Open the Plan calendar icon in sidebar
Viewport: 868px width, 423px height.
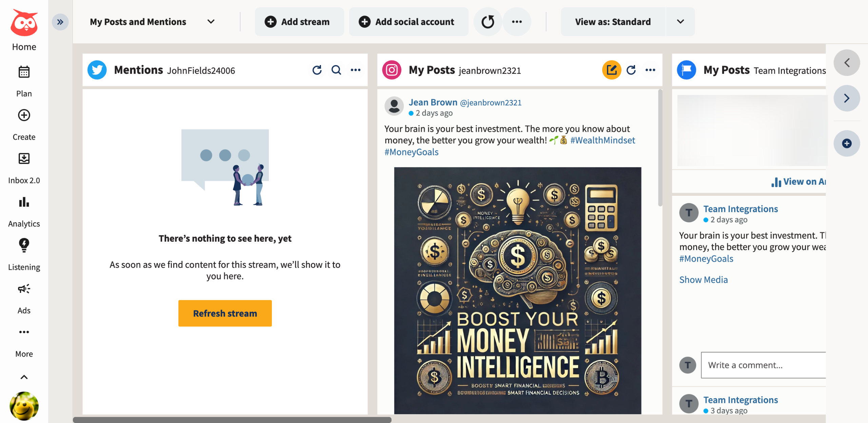click(24, 72)
